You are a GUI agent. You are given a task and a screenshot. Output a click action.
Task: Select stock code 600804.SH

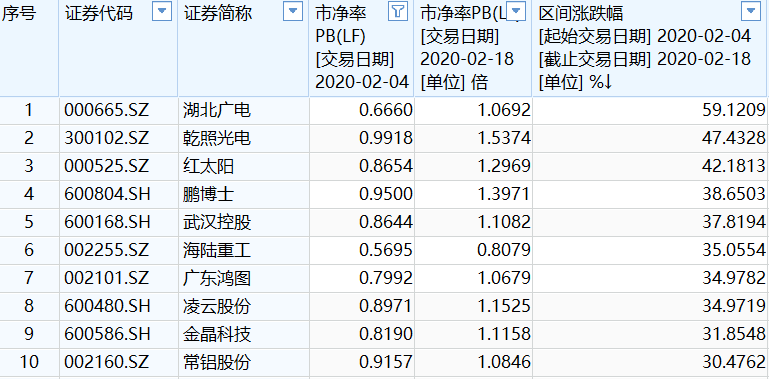(x=106, y=194)
